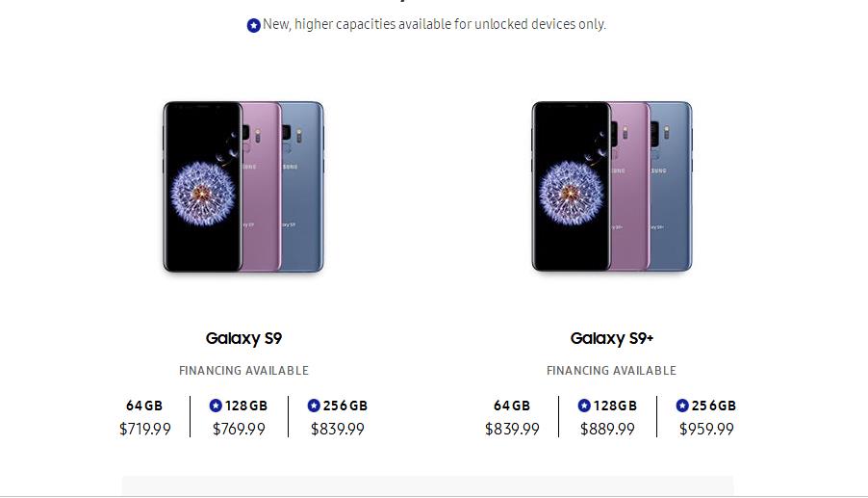Click the $839.99 price under Galaxy S9+ 64GB
The height and width of the screenshot is (498, 868).
click(512, 429)
